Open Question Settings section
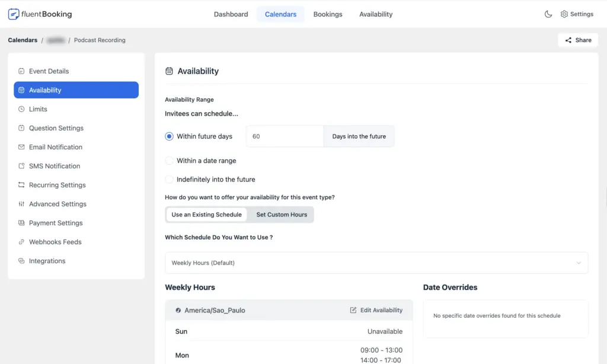 click(x=76, y=128)
